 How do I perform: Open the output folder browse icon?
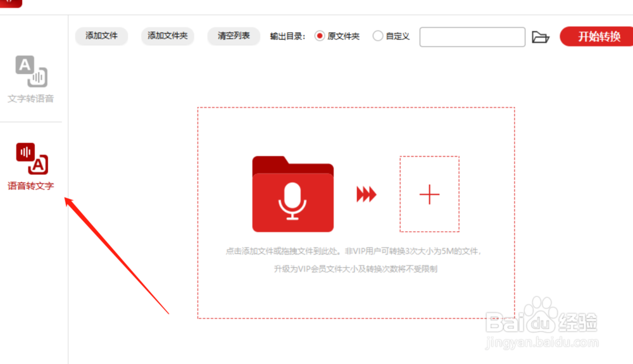(x=541, y=37)
